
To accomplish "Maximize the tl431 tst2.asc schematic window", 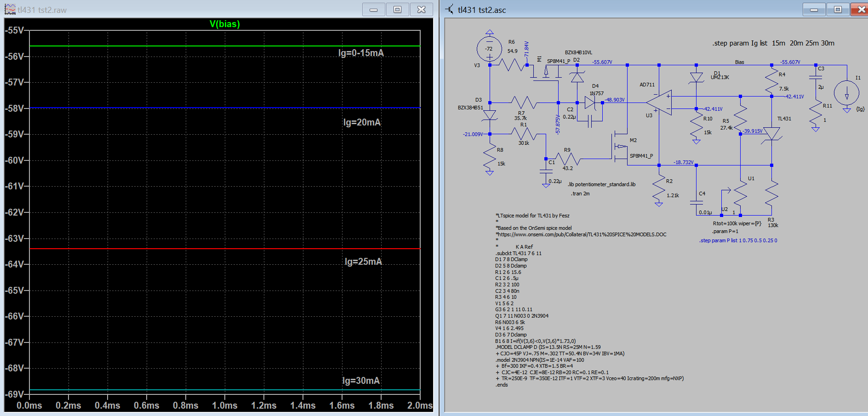I will click(838, 10).
